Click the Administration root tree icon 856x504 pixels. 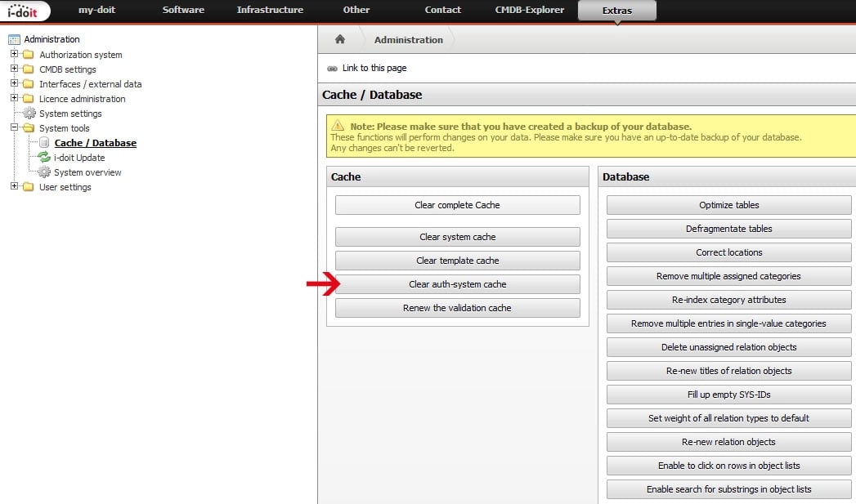tap(14, 39)
